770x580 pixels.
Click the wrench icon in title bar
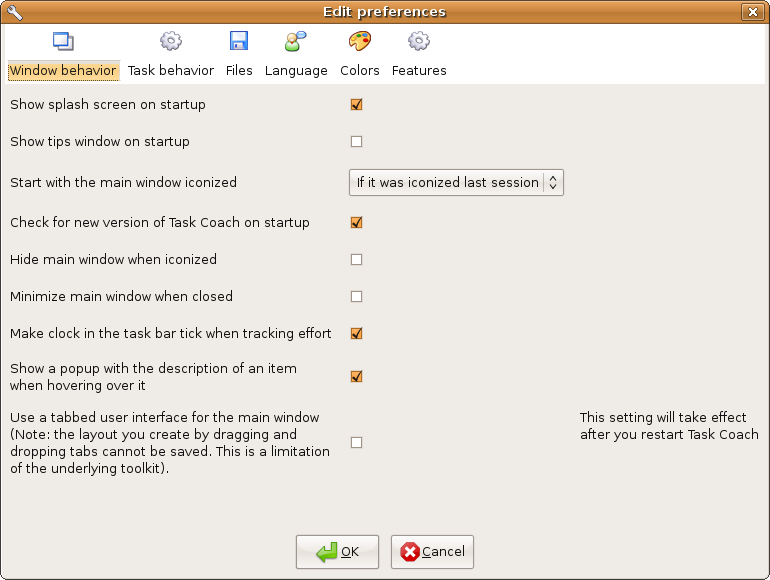coord(14,12)
